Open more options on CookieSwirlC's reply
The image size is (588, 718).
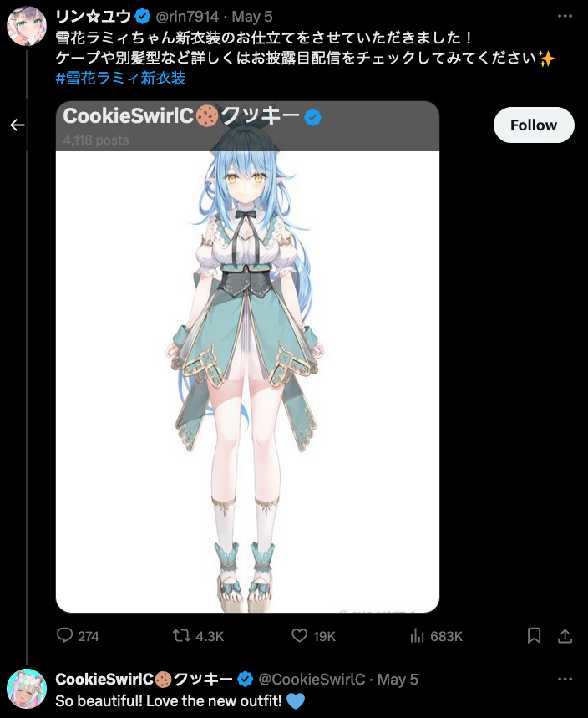565,679
